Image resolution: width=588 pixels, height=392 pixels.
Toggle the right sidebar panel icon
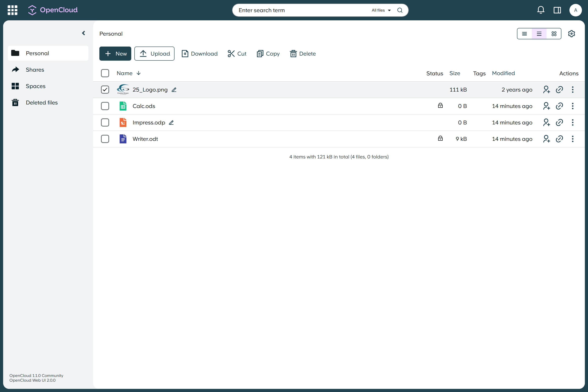point(557,10)
